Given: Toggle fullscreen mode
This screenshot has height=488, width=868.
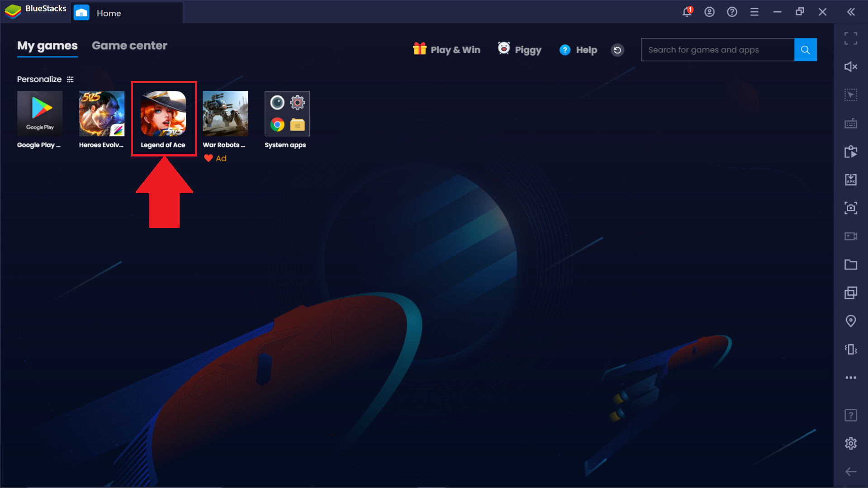Looking at the screenshot, I should (851, 38).
